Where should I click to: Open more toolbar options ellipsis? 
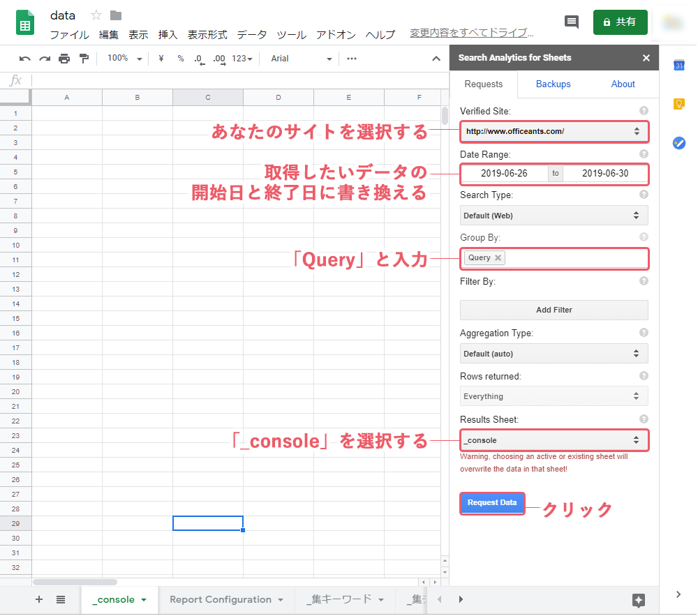[x=352, y=59]
